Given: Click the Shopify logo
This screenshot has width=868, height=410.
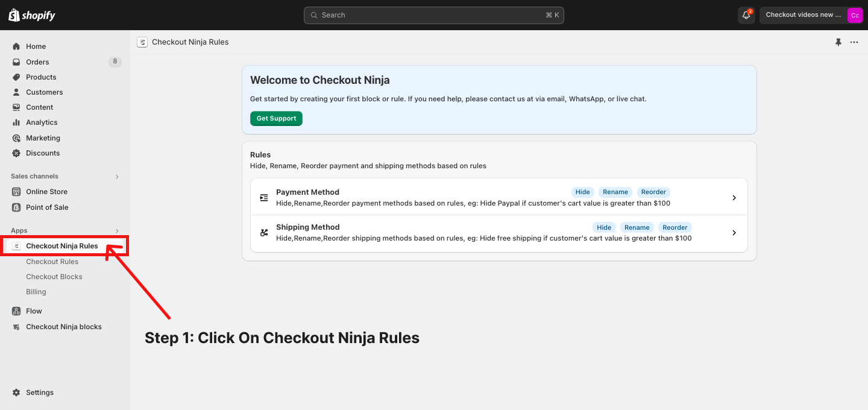Looking at the screenshot, I should click(32, 15).
